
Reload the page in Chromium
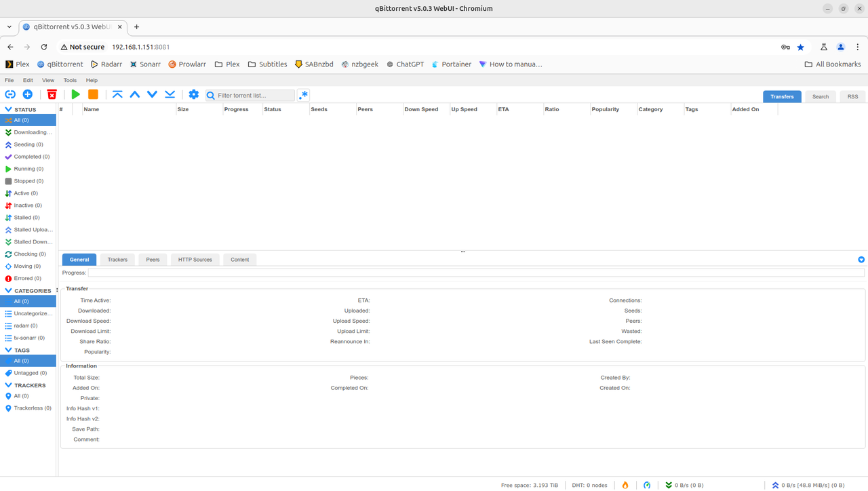tap(44, 47)
